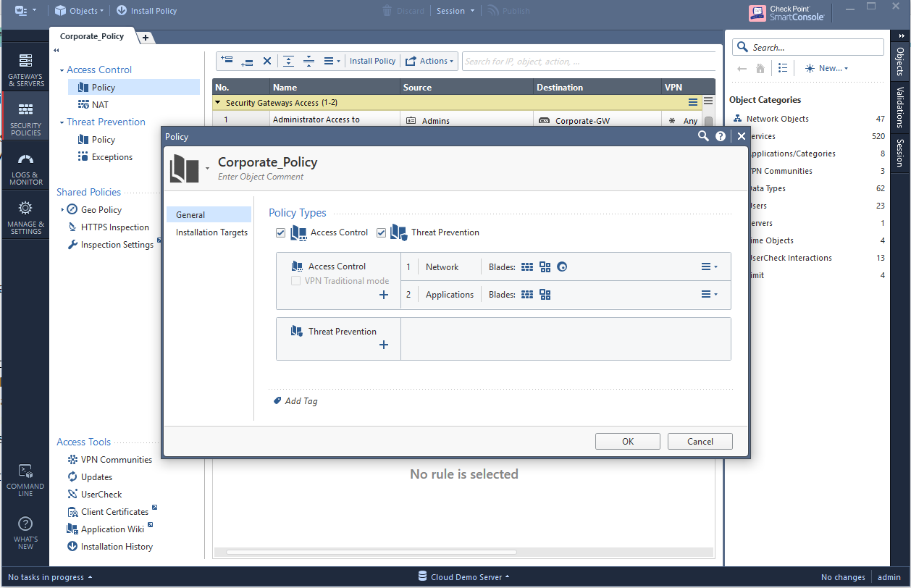This screenshot has height=588, width=911.
Task: Open the Security Policies view
Action: [x=25, y=119]
